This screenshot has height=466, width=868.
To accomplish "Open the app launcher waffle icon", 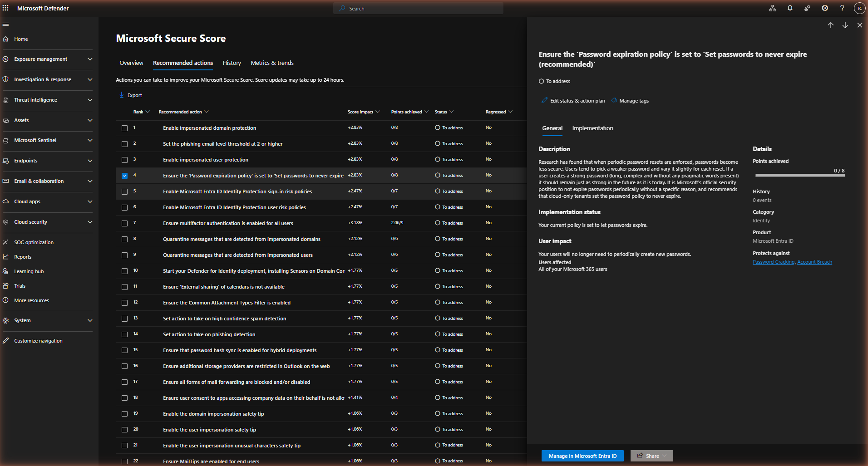I will [5, 8].
